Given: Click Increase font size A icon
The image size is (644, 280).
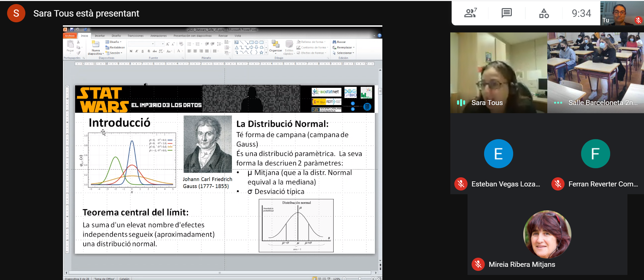Looking at the screenshot, I should point(168,44).
